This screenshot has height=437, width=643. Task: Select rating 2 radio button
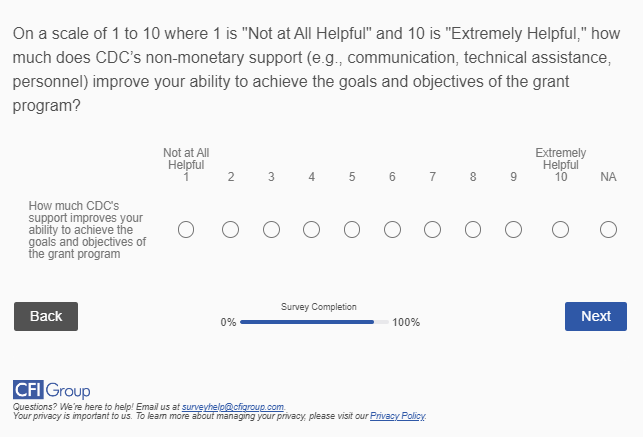230,230
